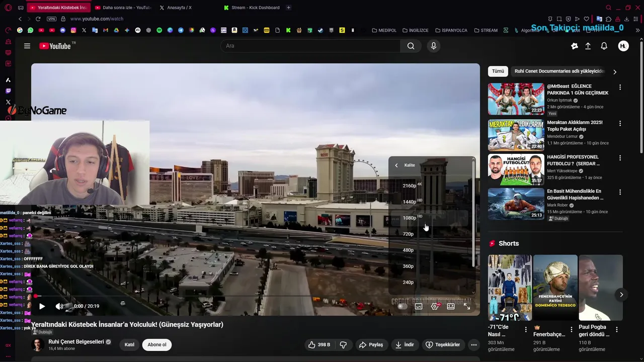Open more actions under video
The width and height of the screenshot is (644, 362).
[x=474, y=344]
